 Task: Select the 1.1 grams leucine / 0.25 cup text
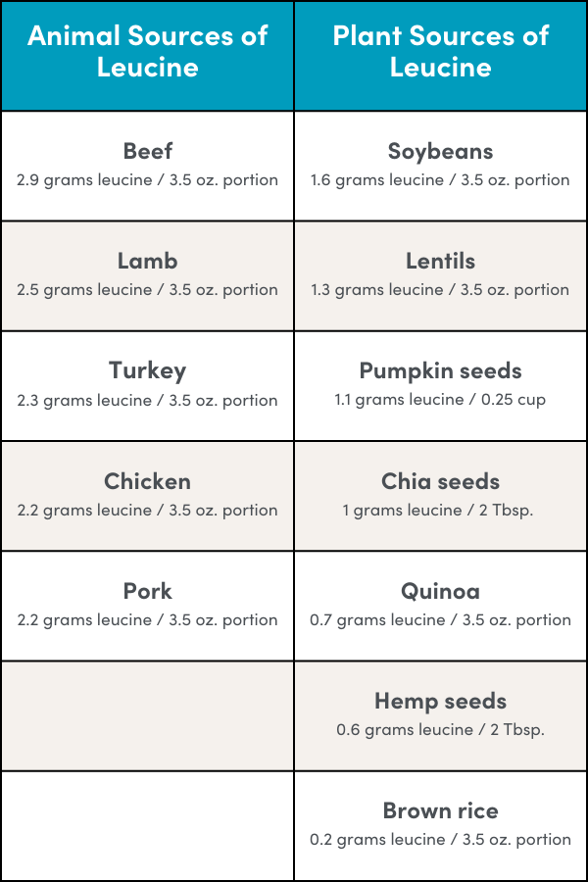[x=440, y=400]
